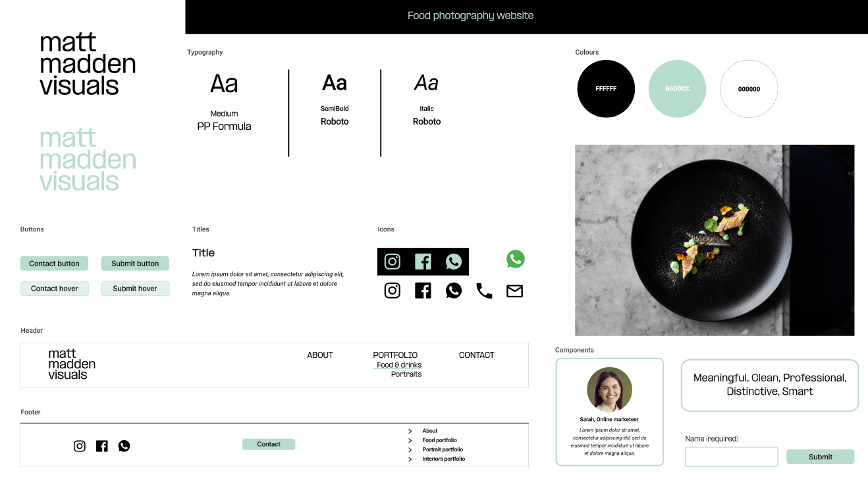868x487 pixels.
Task: Click the footer Facebook icon
Action: click(x=101, y=446)
